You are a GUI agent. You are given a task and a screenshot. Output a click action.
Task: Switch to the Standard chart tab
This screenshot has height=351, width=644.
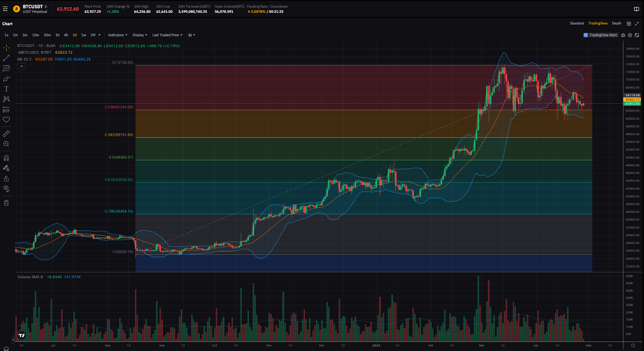[x=577, y=23]
